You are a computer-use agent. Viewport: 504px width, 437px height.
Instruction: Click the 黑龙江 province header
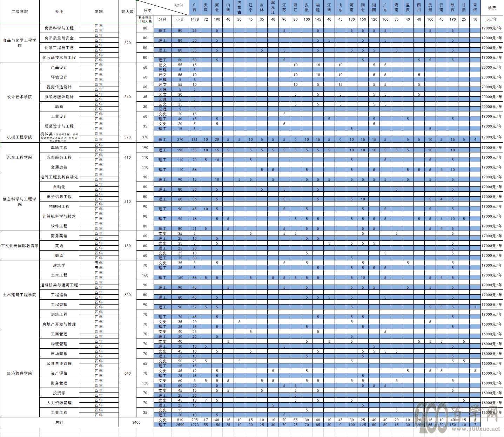273,8
